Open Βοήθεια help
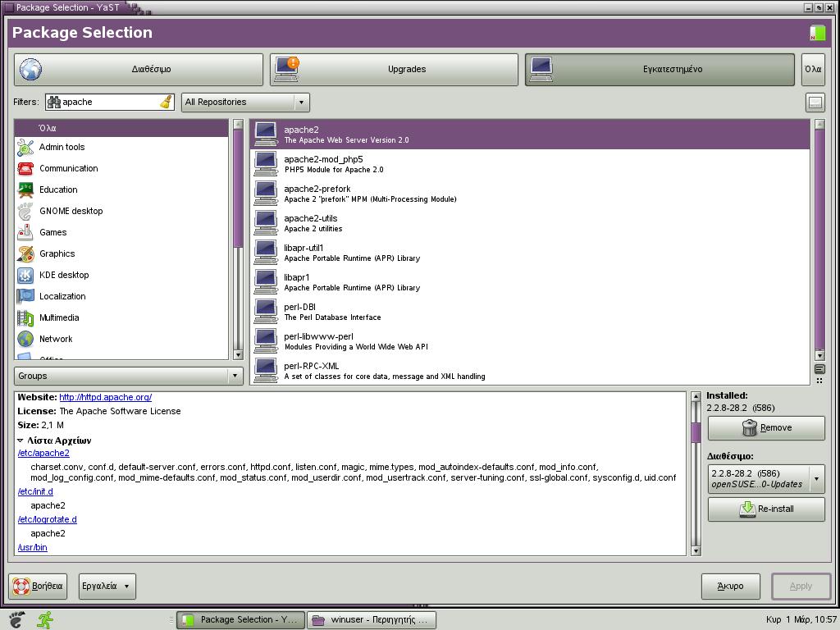Viewport: 840px width, 630px height. point(38,586)
